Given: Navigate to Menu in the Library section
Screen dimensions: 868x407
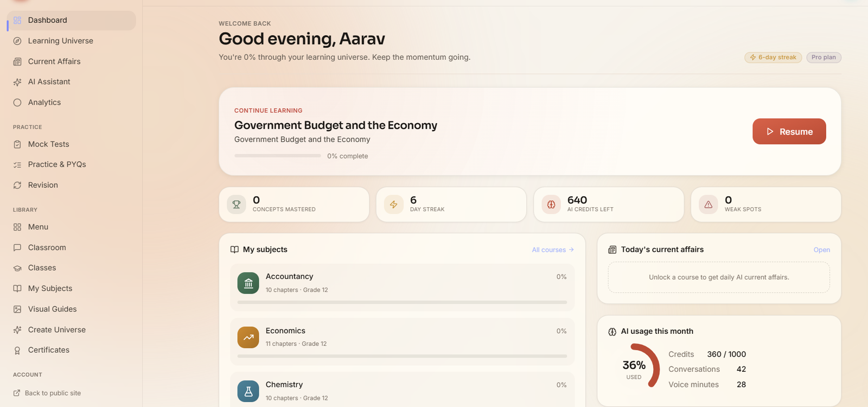Looking at the screenshot, I should (x=72, y=227).
